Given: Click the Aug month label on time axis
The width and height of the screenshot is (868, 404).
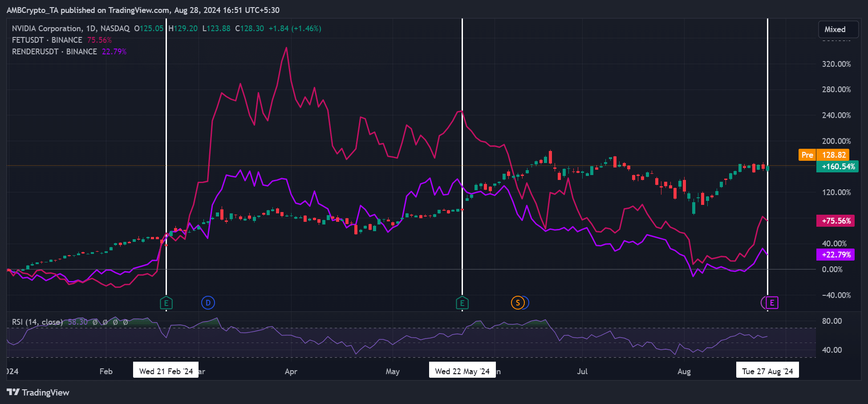Looking at the screenshot, I should pos(684,371).
